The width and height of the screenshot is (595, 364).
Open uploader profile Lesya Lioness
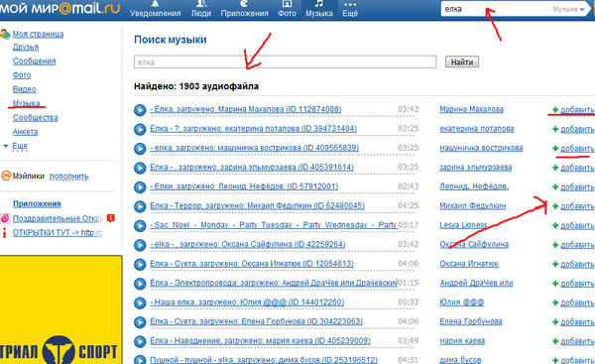(x=463, y=225)
